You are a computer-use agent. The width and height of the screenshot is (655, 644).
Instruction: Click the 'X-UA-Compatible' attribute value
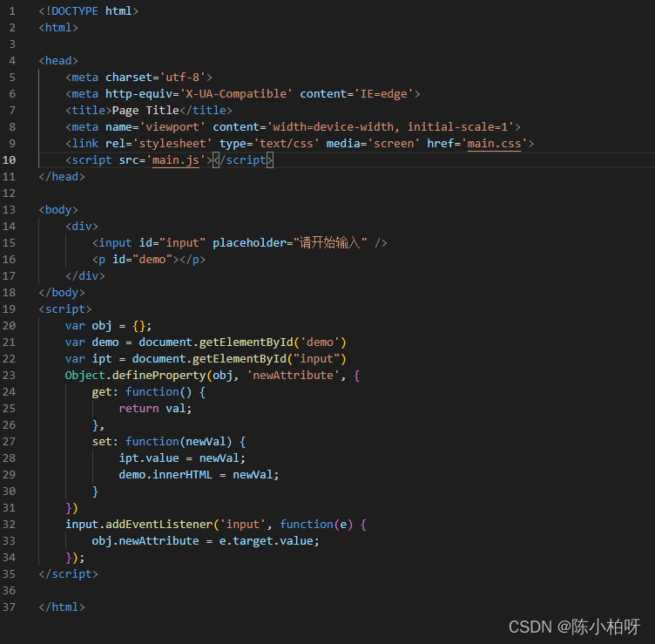(236, 94)
